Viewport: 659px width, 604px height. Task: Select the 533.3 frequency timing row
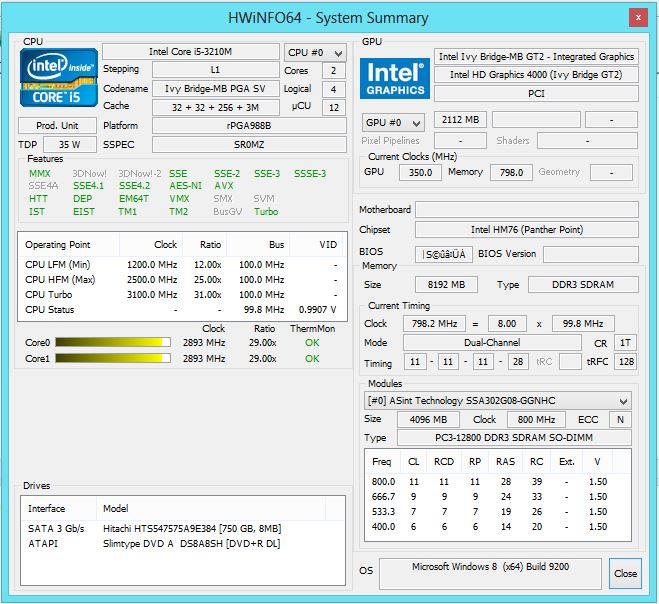point(498,512)
